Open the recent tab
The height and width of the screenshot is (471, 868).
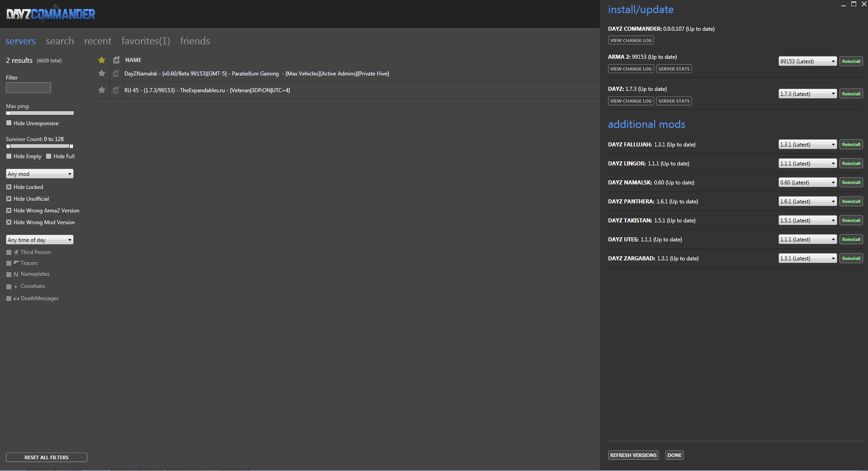[x=98, y=41]
